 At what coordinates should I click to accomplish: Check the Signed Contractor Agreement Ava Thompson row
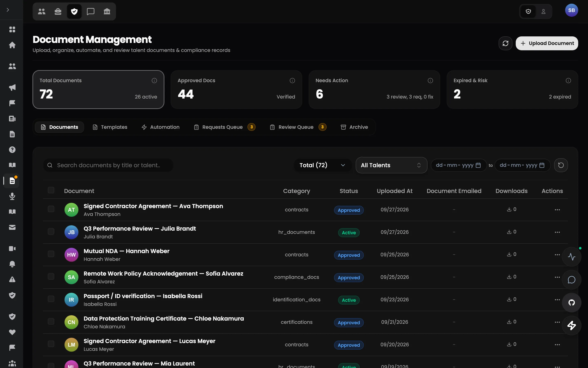coord(51,209)
